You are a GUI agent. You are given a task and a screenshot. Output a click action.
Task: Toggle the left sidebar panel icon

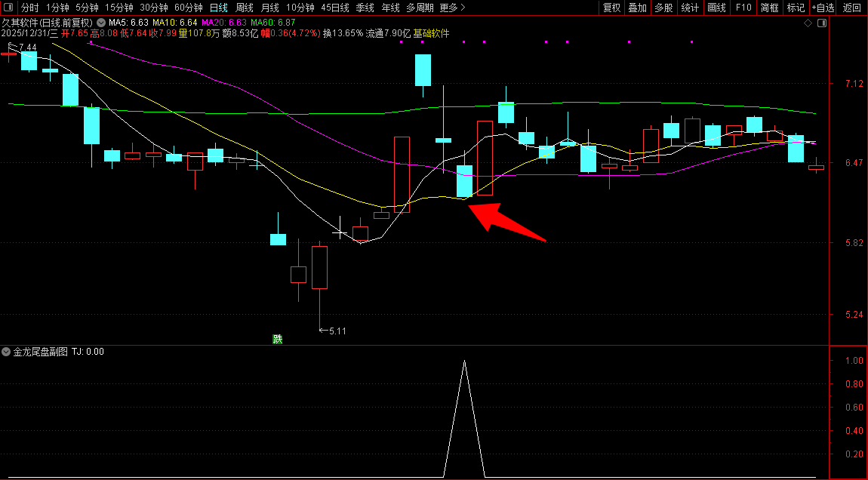pyautogui.click(x=8, y=8)
